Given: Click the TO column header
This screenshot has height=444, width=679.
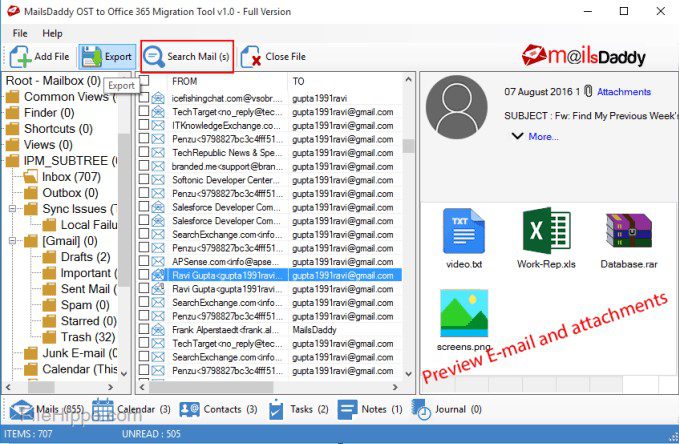Looking at the screenshot, I should [x=298, y=81].
